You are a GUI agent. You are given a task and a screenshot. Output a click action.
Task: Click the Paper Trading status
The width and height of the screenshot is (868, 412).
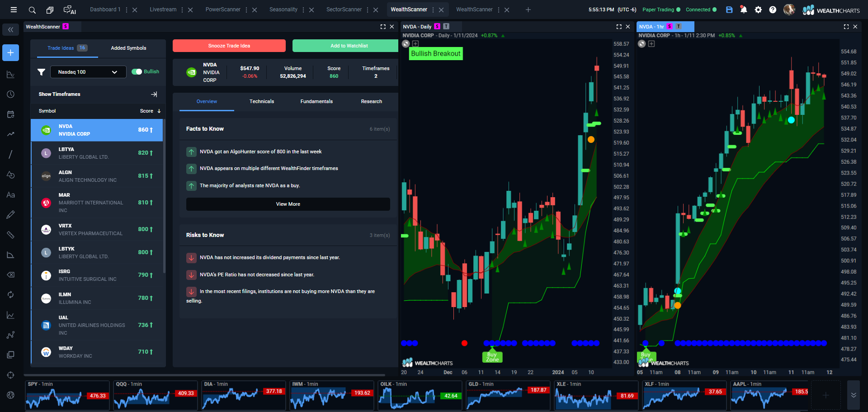[661, 9]
